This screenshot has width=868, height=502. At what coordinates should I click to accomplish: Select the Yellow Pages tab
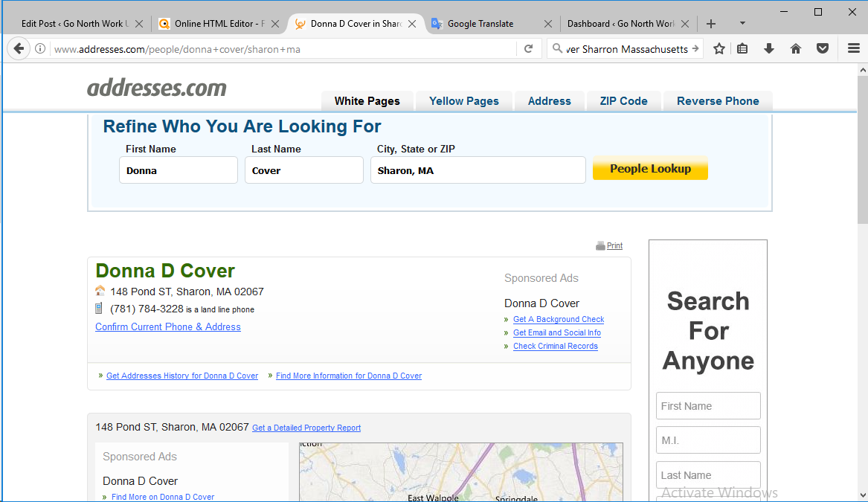click(463, 101)
